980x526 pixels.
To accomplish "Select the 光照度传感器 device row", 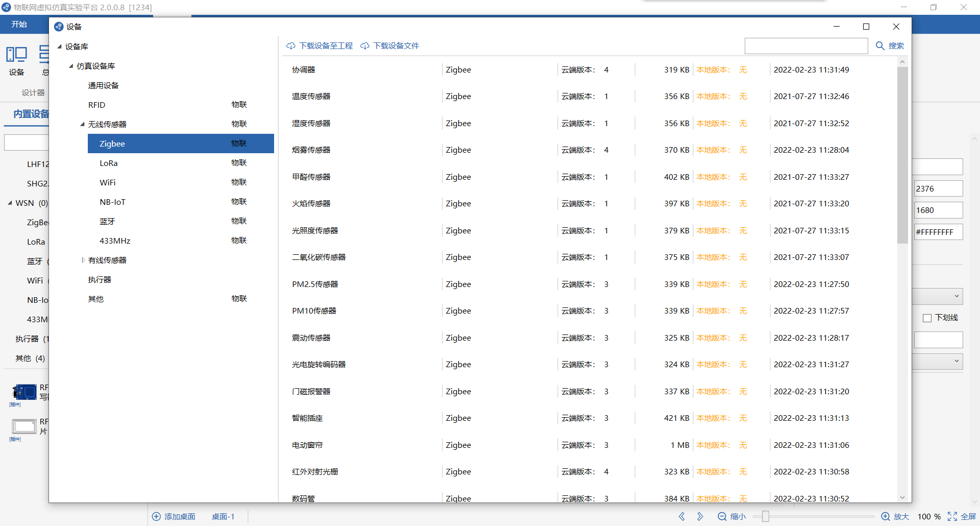I will (x=590, y=231).
